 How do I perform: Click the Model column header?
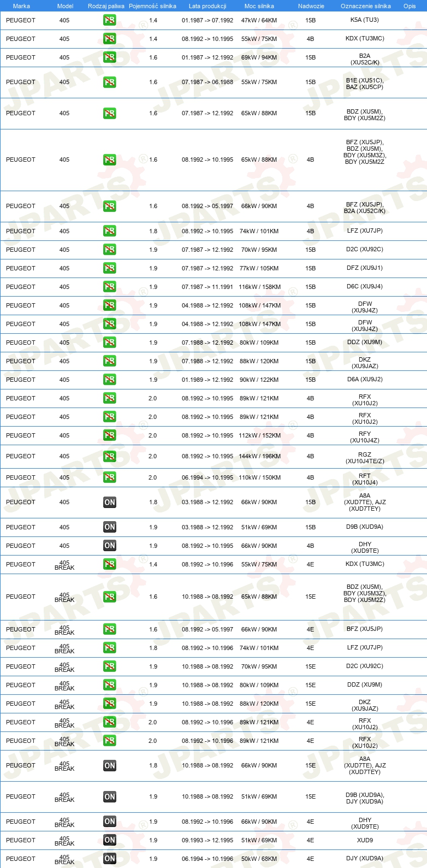point(66,6)
